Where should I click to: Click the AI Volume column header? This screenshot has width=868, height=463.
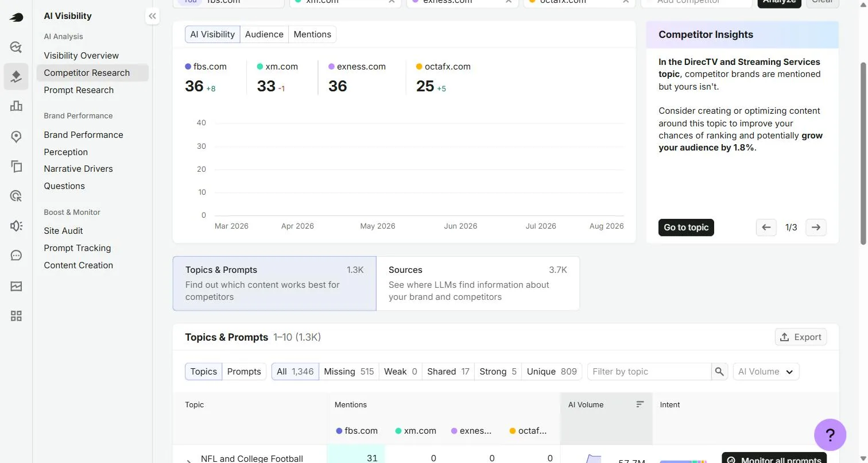tap(586, 404)
